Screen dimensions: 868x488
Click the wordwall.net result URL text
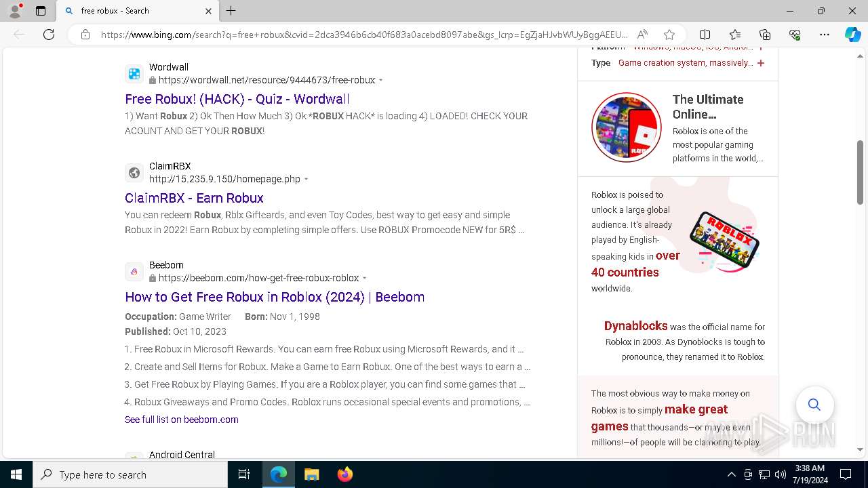click(267, 80)
